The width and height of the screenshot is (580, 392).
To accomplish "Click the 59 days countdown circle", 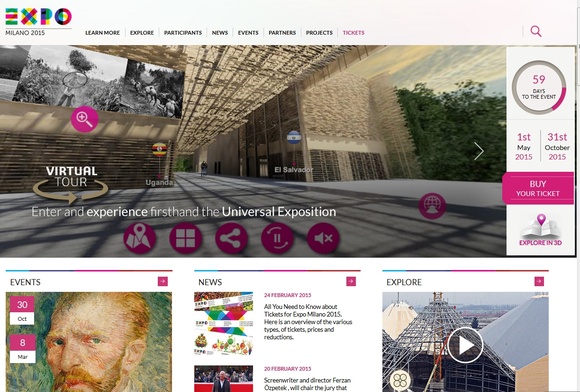I will [x=539, y=87].
